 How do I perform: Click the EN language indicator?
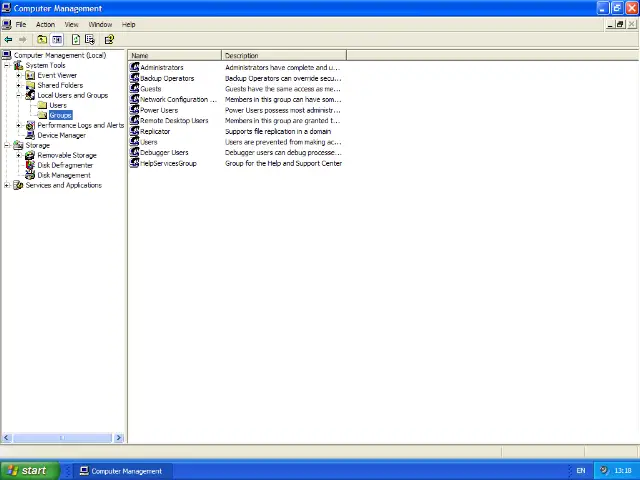(x=581, y=471)
